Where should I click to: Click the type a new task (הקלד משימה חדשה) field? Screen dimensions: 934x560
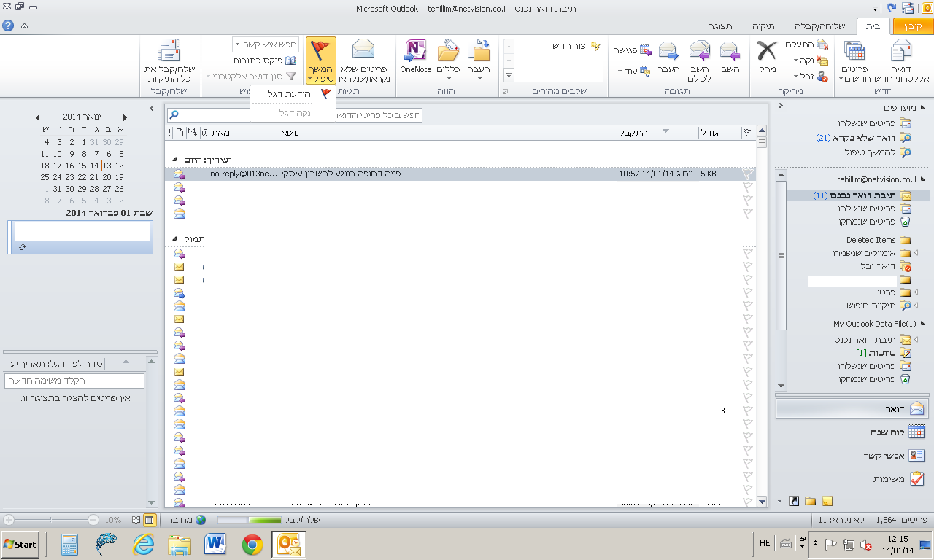coord(74,381)
